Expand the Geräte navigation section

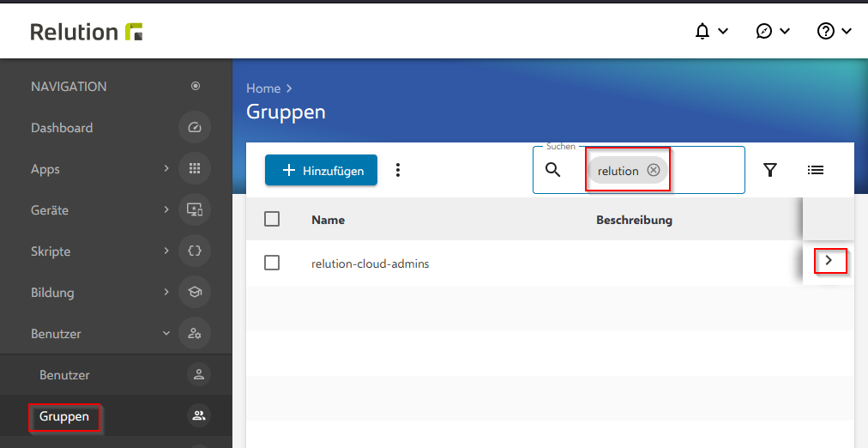tap(166, 209)
